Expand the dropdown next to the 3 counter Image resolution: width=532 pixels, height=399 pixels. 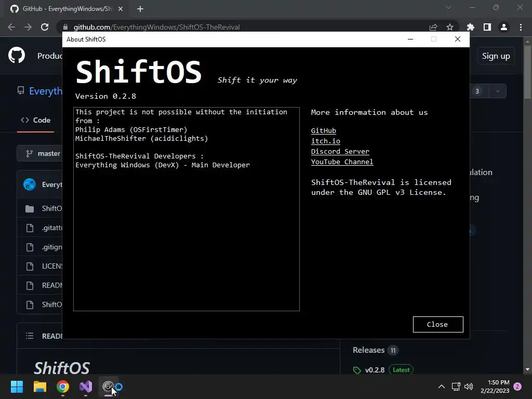[497, 91]
